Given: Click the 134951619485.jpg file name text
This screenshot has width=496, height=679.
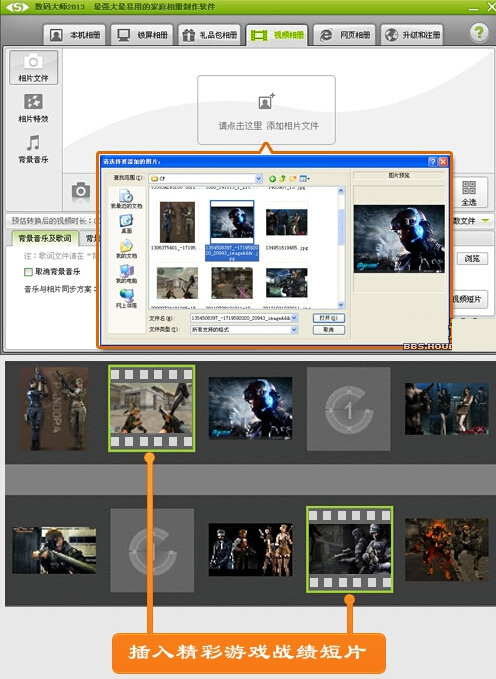Looking at the screenshot, I should click(x=286, y=248).
